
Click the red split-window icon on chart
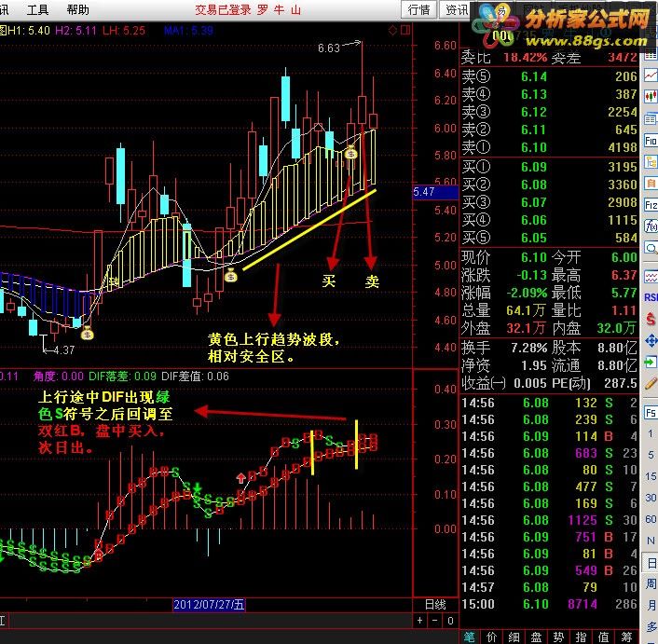pos(405,30)
